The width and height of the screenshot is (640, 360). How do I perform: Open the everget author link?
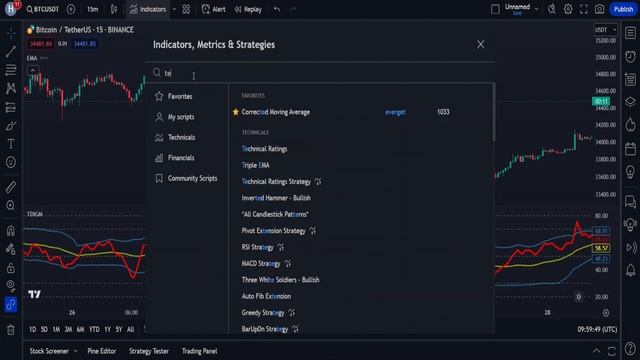point(395,112)
